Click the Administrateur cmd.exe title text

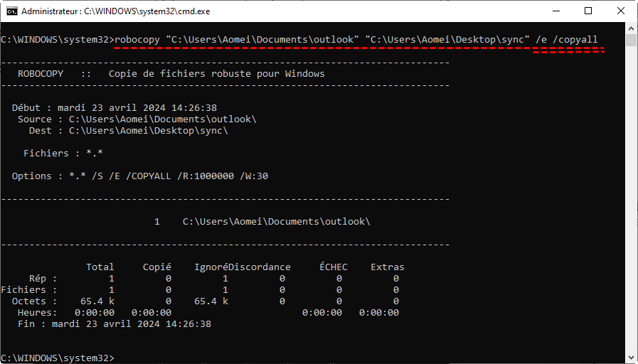click(x=115, y=11)
